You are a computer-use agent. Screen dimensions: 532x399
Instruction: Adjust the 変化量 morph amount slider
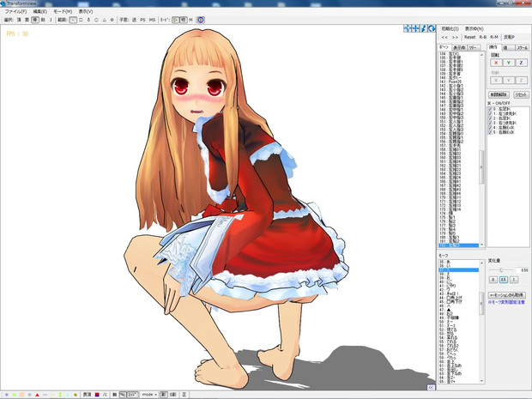(501, 270)
